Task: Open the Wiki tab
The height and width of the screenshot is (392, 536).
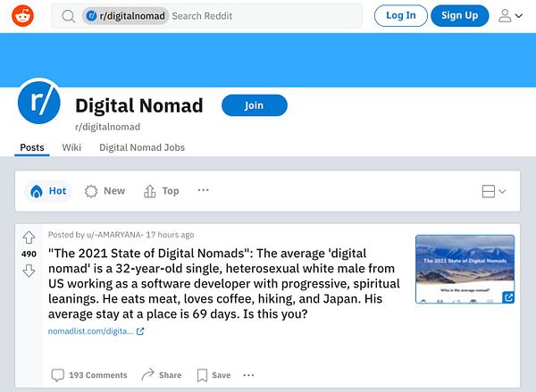Action: point(71,147)
